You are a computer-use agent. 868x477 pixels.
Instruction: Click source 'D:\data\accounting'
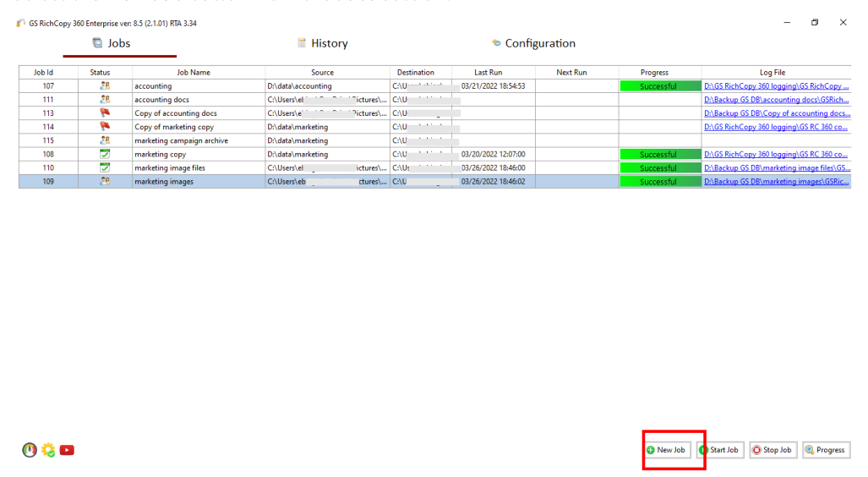[299, 86]
